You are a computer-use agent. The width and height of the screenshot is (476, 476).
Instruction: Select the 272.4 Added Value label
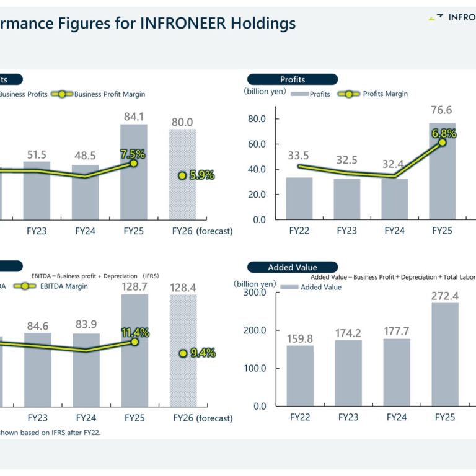[x=445, y=296]
